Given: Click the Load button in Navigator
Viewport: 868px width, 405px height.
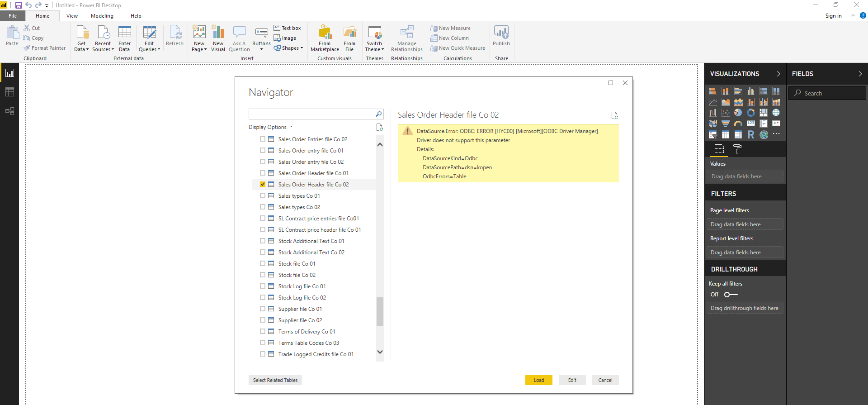Looking at the screenshot, I should click(539, 380).
